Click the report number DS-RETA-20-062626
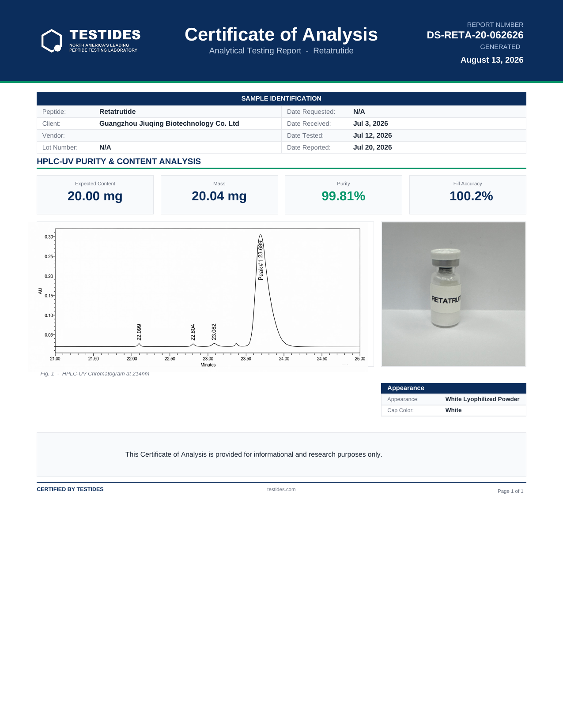Image resolution: width=563 pixels, height=728 pixels. click(x=475, y=35)
